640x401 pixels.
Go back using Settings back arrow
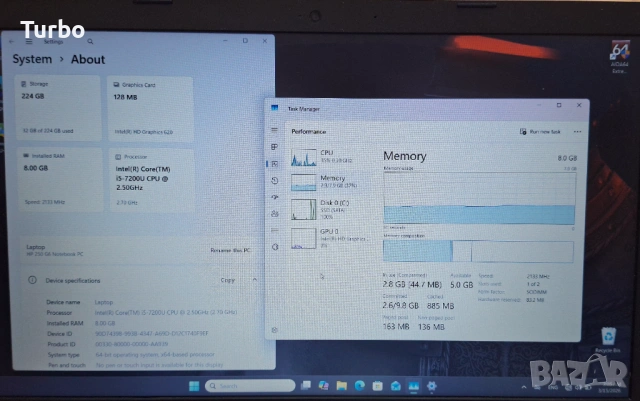pyautogui.click(x=11, y=42)
